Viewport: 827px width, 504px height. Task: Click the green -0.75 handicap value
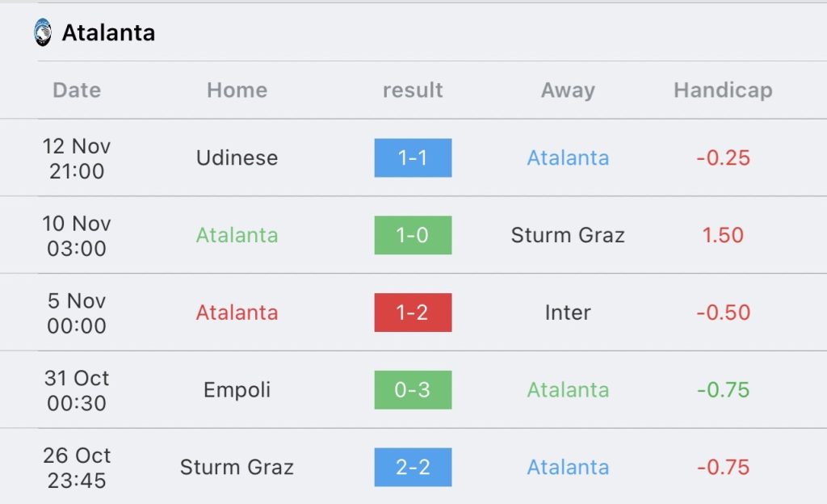pyautogui.click(x=723, y=390)
